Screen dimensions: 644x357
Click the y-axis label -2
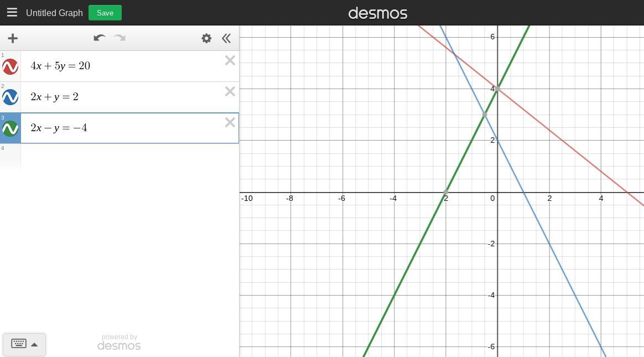[x=491, y=244]
